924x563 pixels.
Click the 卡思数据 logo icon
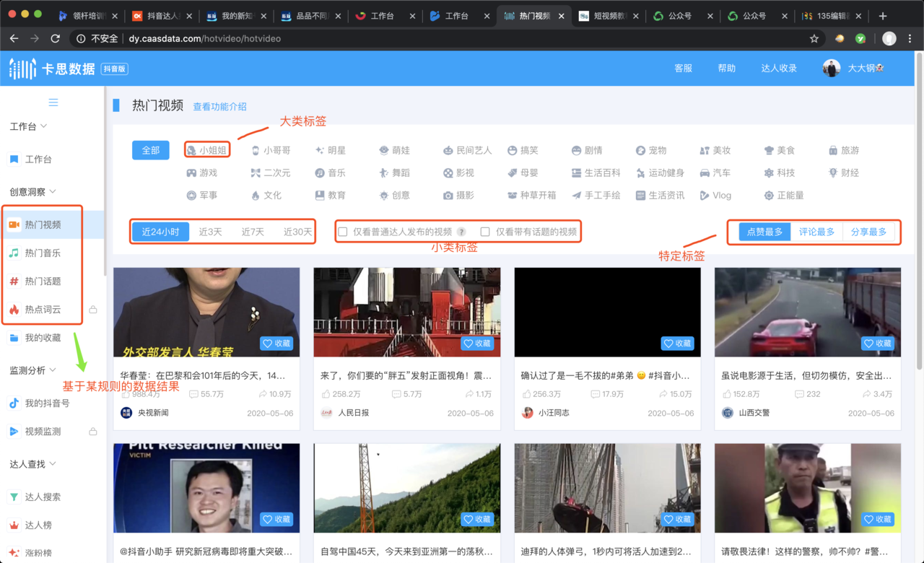tap(22, 69)
